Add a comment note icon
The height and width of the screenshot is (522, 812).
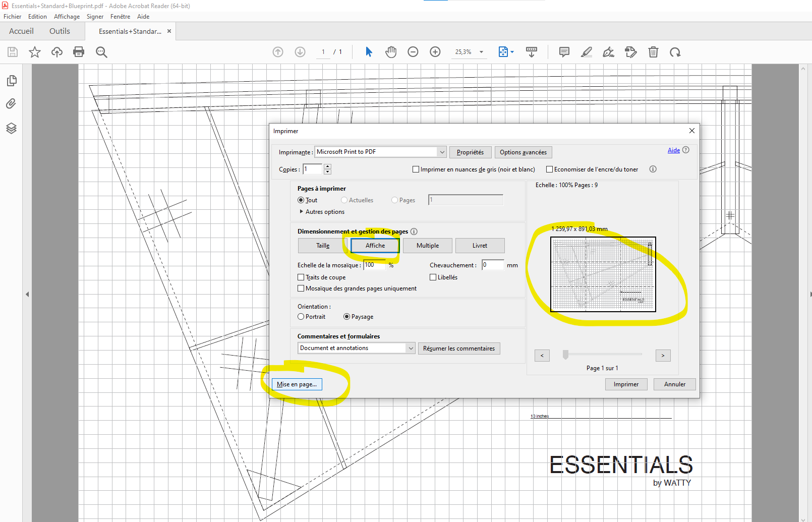coord(564,52)
